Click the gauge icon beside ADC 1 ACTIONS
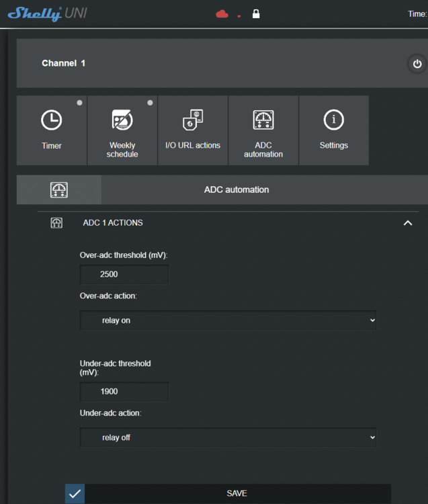 tap(57, 223)
